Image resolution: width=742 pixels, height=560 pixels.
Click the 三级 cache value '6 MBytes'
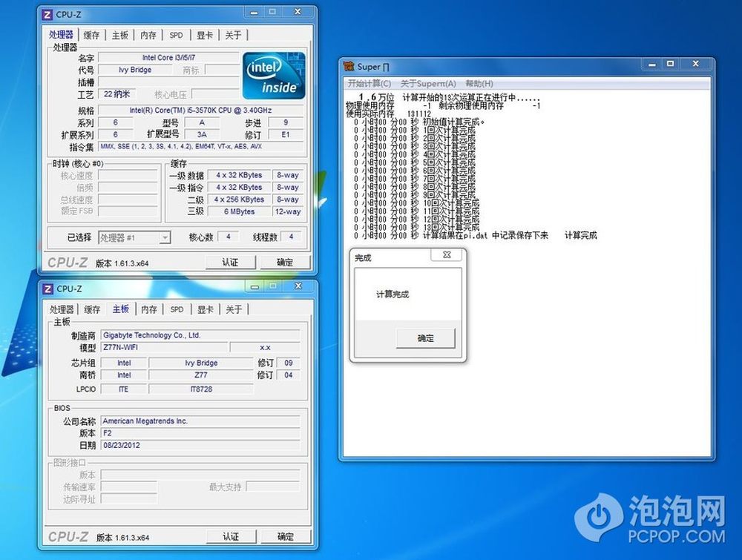pyautogui.click(x=239, y=211)
